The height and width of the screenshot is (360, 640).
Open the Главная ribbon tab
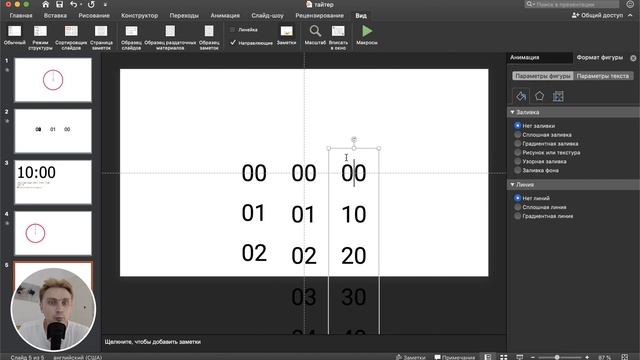point(21,16)
